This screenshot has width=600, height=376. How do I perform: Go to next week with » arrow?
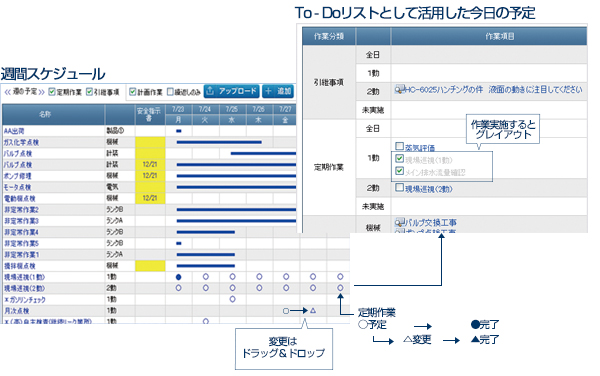coord(42,92)
